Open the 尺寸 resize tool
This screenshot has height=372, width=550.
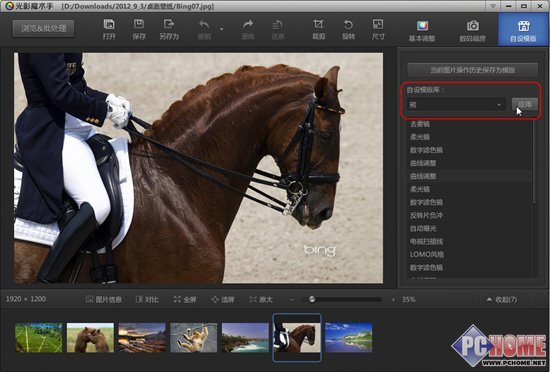(378, 29)
